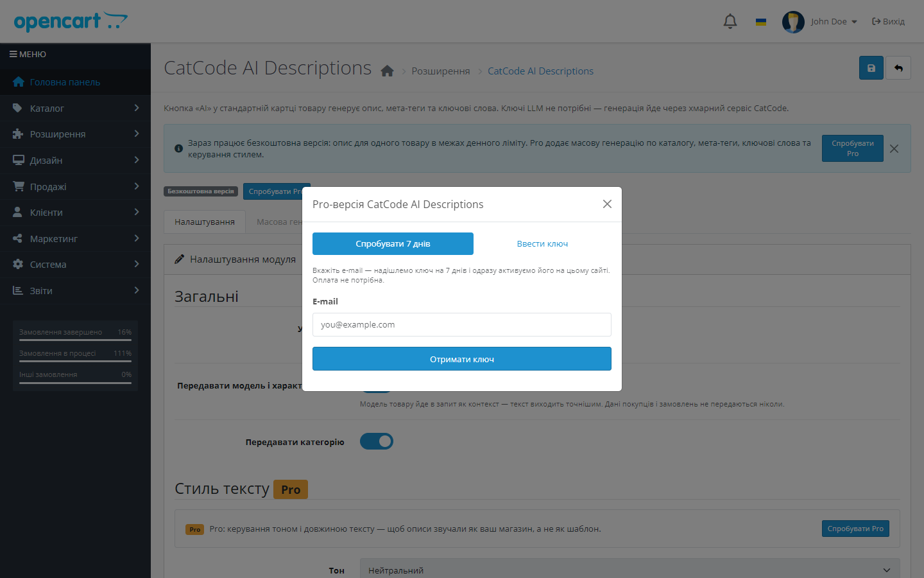Open the Тон dropdown set to Нейтральний
The width and height of the screenshot is (924, 578).
click(x=629, y=570)
